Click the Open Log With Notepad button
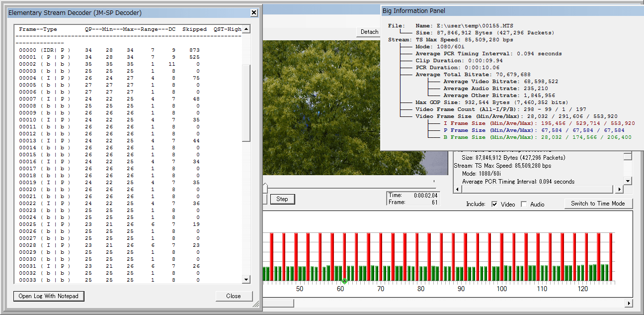Screen dimensions: 644x315 click(49, 296)
